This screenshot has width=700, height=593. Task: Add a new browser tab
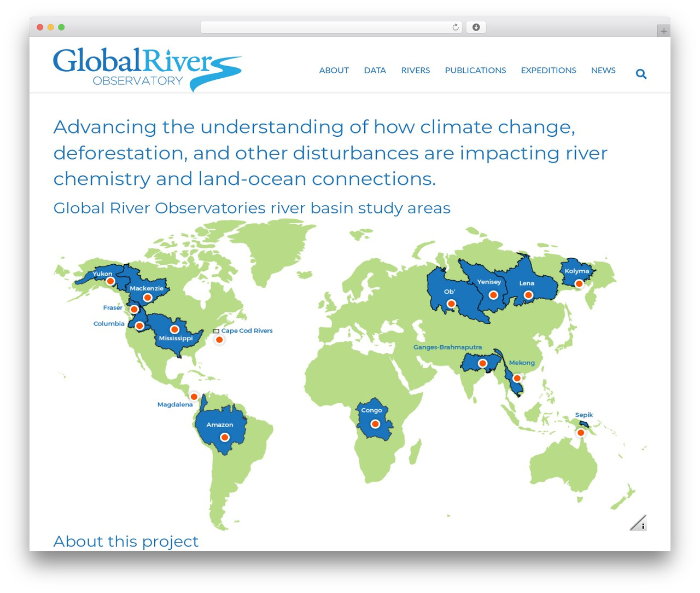pos(663,31)
